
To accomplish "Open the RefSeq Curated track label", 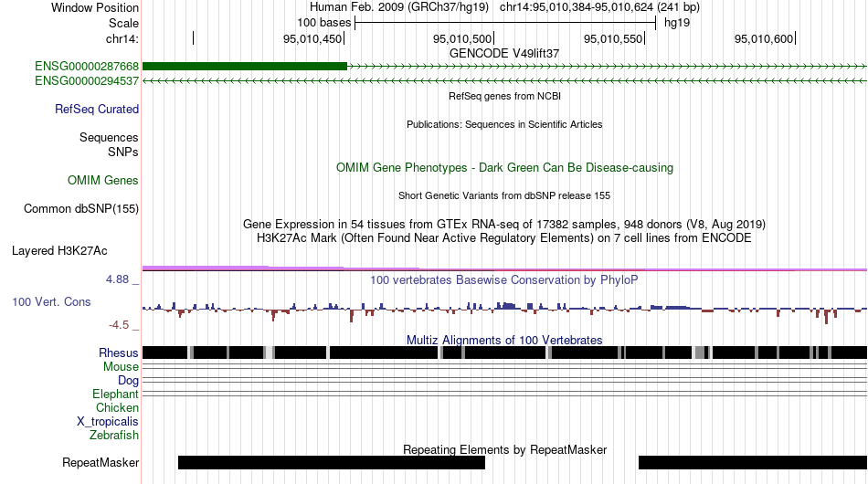I will (97, 109).
